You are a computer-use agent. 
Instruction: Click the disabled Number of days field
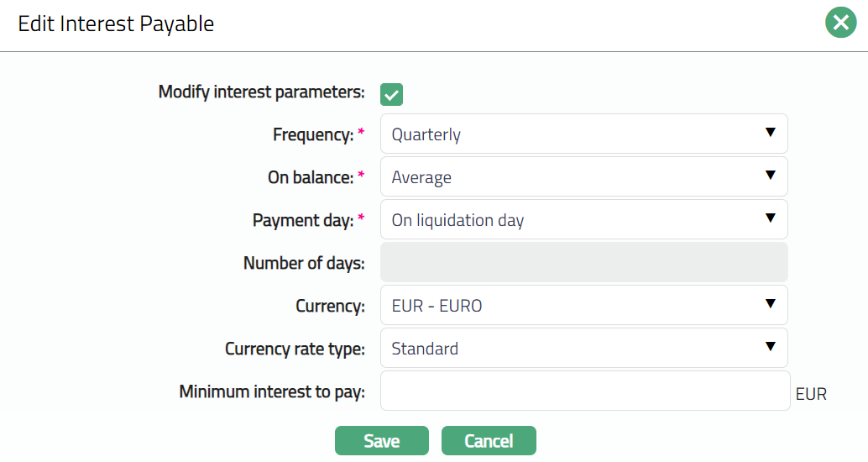583,262
